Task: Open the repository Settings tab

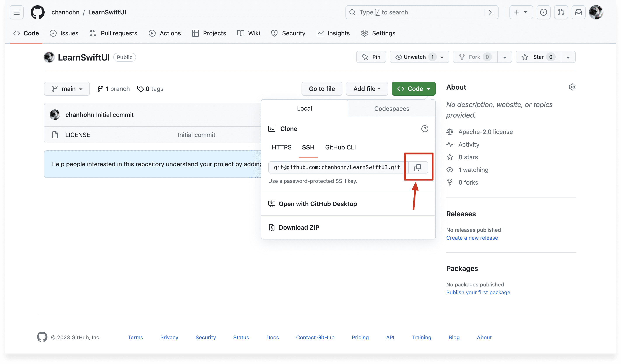Action: [x=378, y=33]
